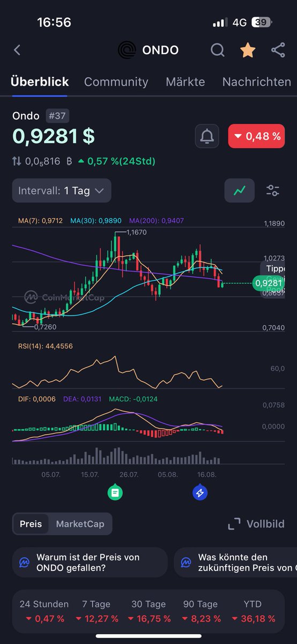This screenshot has height=644, width=297.
Task: Tap the ONDO coin logo
Action: [x=127, y=50]
